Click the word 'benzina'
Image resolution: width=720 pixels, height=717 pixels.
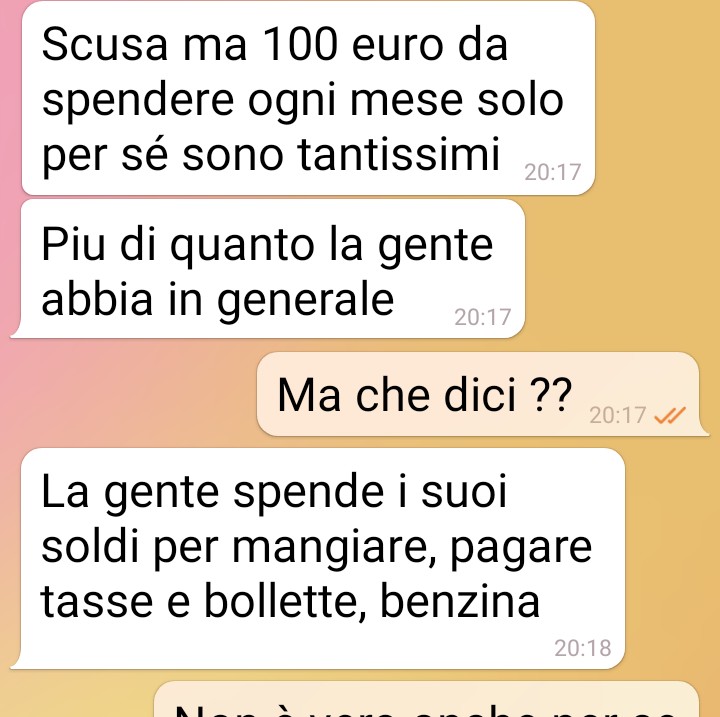click(x=460, y=601)
